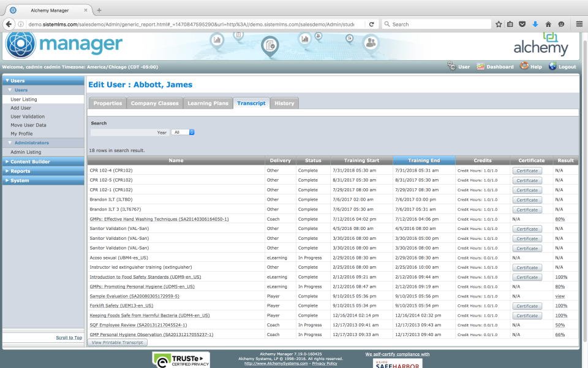
Task: Open the 'view' result link for Sample Evaluation
Action: pyautogui.click(x=560, y=296)
